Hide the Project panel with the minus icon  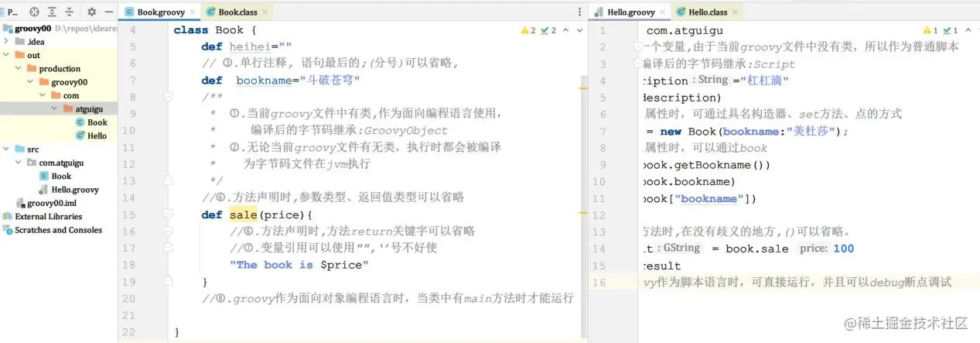coord(110,12)
